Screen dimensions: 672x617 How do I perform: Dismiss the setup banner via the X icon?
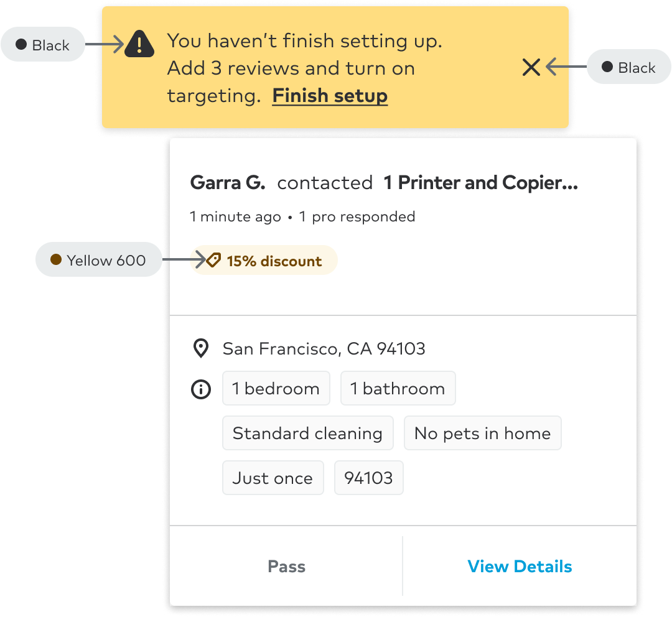[531, 67]
